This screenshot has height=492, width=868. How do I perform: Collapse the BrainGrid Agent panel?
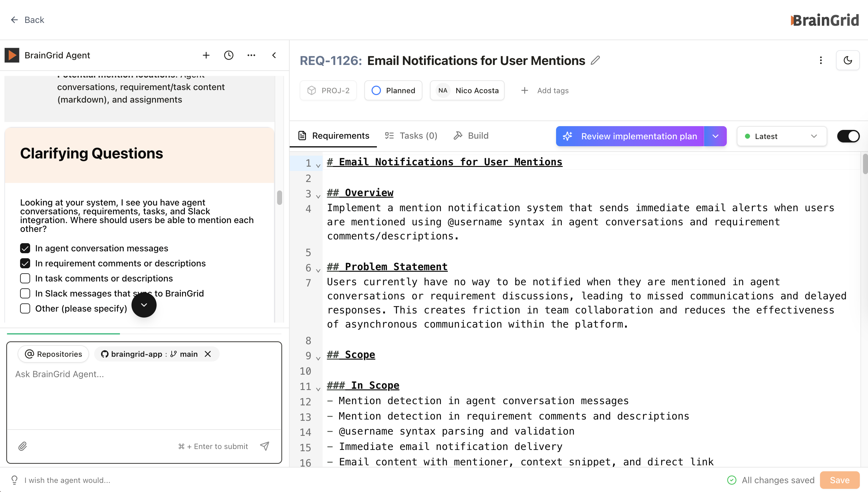(x=274, y=55)
